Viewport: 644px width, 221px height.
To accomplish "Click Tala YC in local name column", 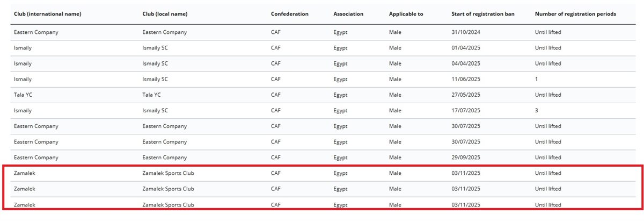I will pyautogui.click(x=152, y=95).
